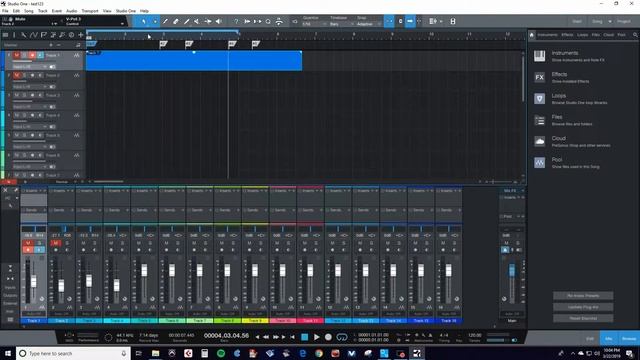The width and height of the screenshot is (640, 360).
Task: Select the Arrow tool in the toolbar
Action: [144, 21]
